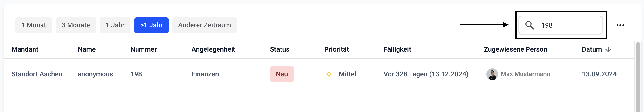Click the yellow diamond priority icon

pos(329,74)
